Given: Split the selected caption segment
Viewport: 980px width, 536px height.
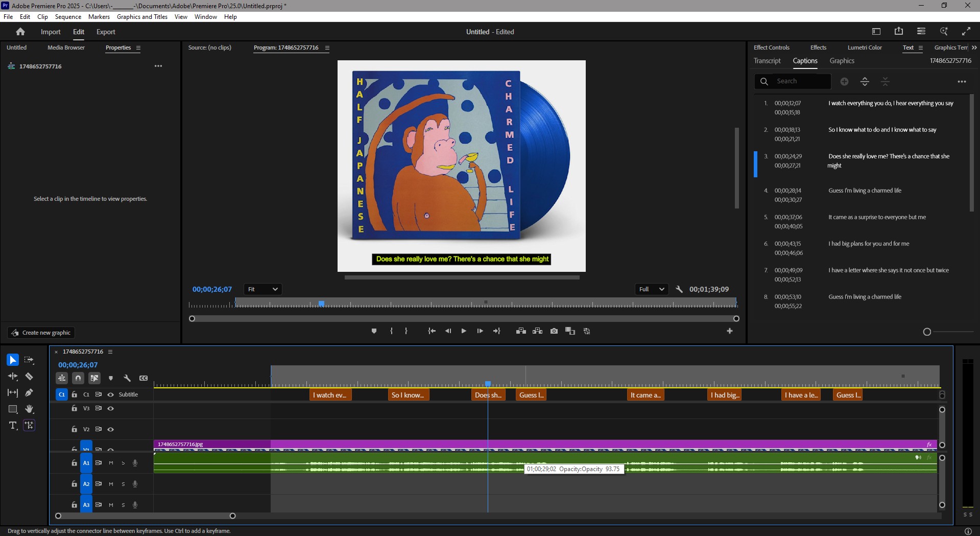Looking at the screenshot, I should 865,82.
